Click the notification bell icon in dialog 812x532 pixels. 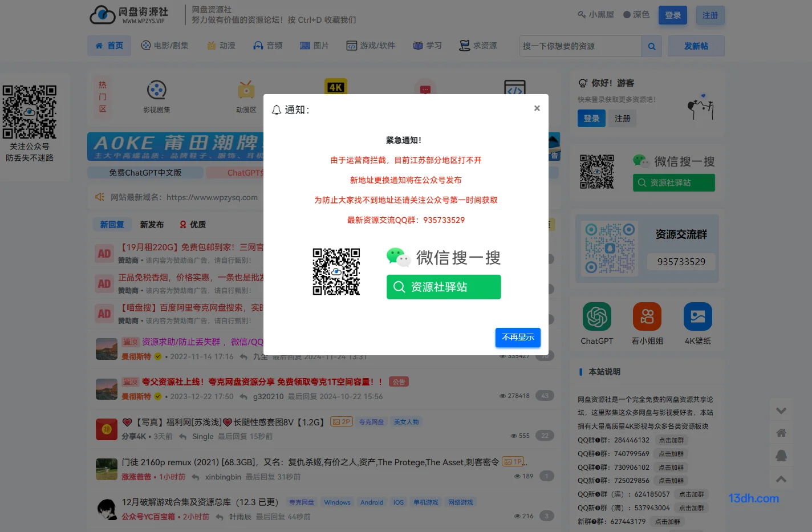[x=277, y=110]
